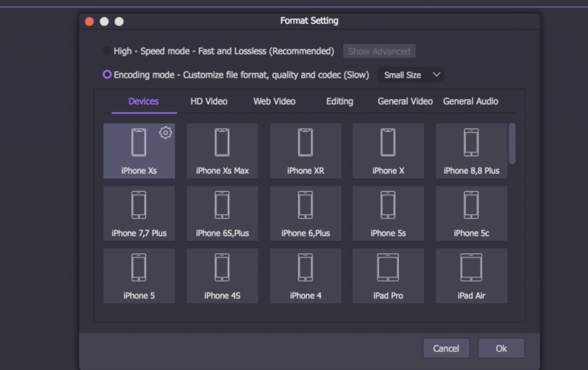Viewport: 588px width, 370px height.
Task: Pick the iPhone XR device preset
Action: tap(305, 151)
